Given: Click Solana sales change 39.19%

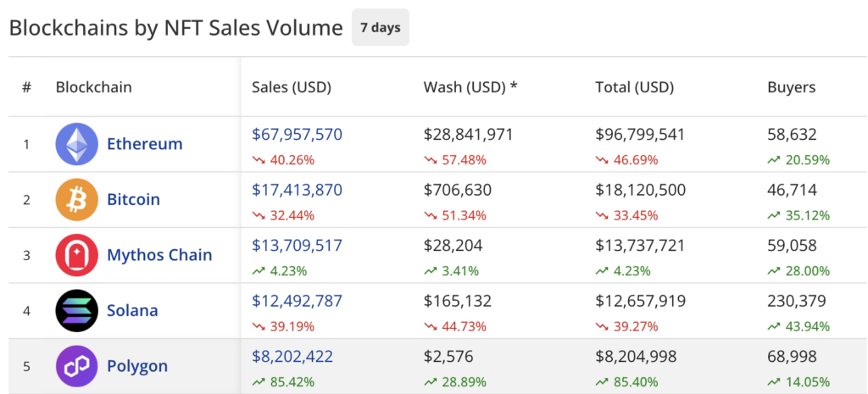Looking at the screenshot, I should [x=283, y=327].
